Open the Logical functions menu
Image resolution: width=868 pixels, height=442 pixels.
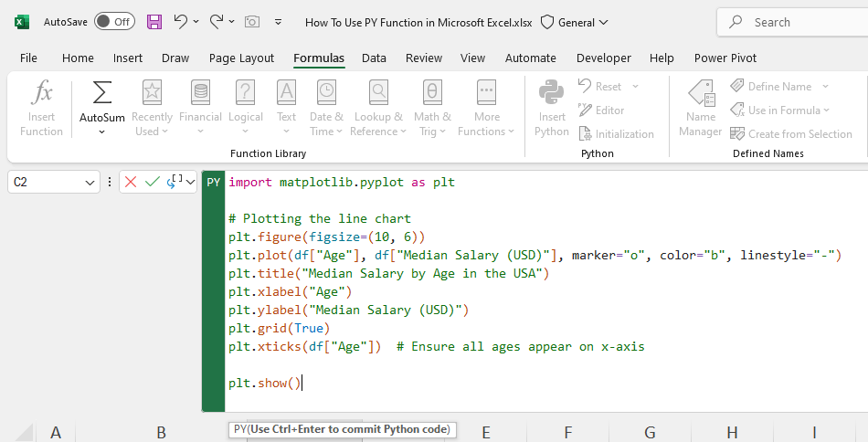[245, 109]
